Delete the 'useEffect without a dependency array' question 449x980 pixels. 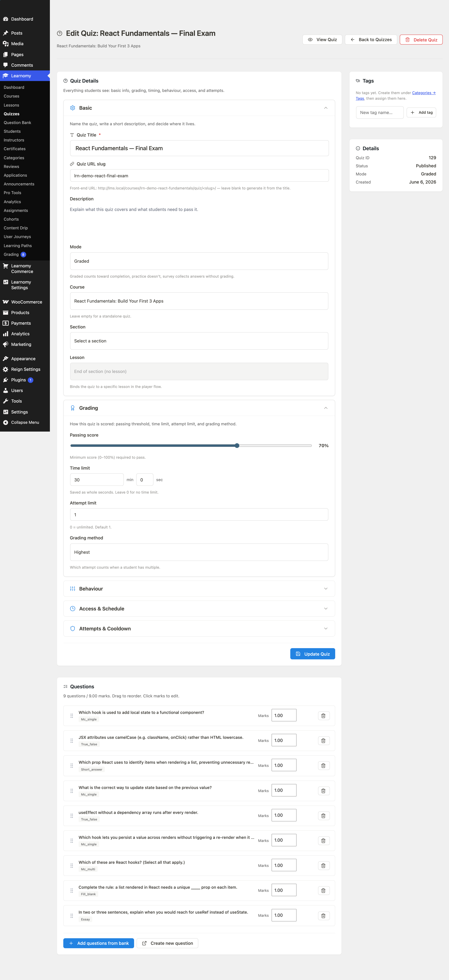coord(323,816)
